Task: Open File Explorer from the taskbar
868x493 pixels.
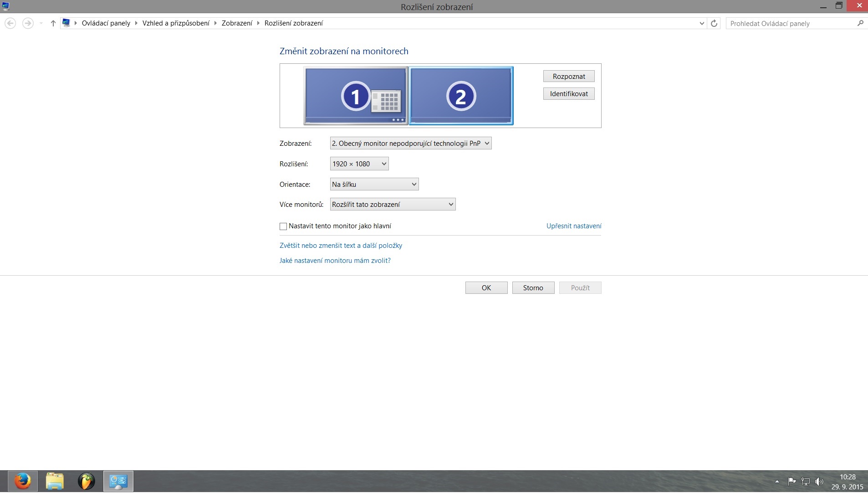Action: (x=55, y=481)
